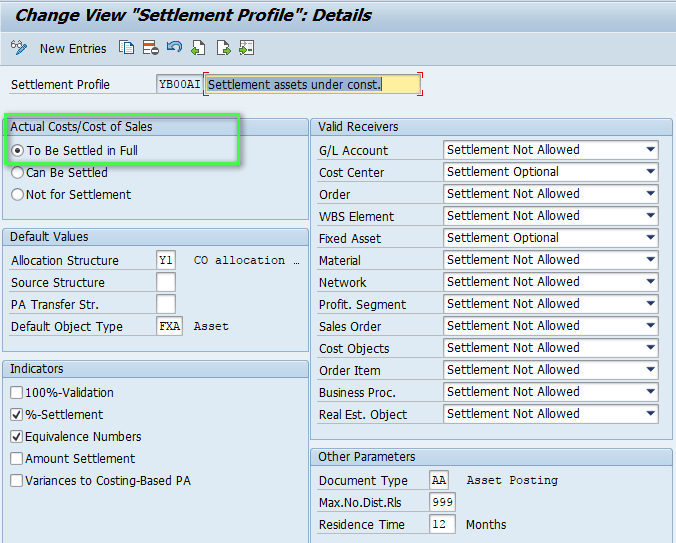Select the Can Be Settled radio button
Screen dimensions: 676x543
(x=17, y=173)
